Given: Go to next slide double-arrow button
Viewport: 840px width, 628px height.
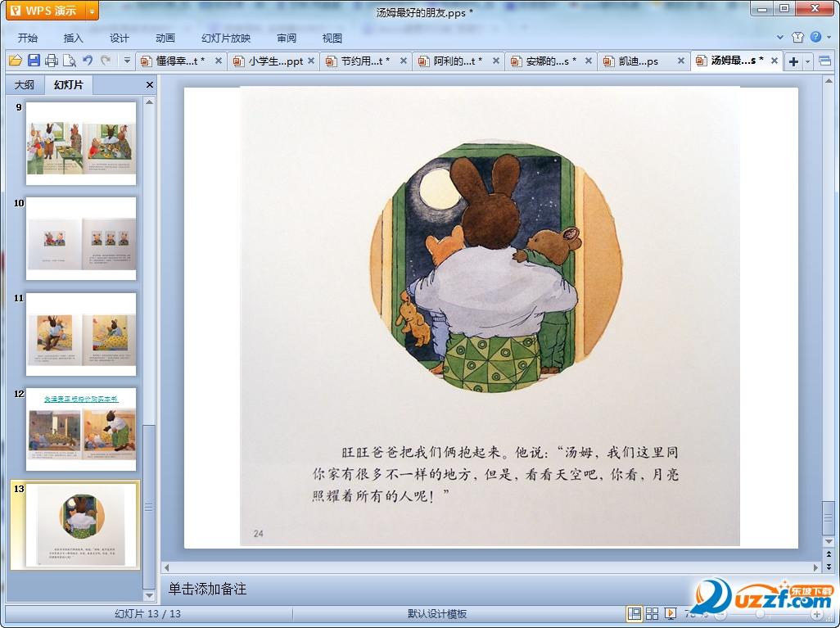Looking at the screenshot, I should click(829, 566).
